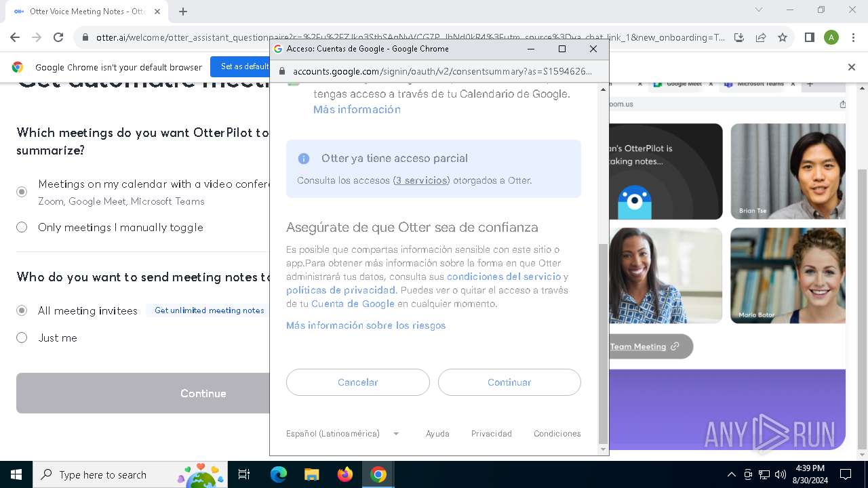868x488 pixels.
Task: Open Chrome profile avatar A
Action: (831, 37)
